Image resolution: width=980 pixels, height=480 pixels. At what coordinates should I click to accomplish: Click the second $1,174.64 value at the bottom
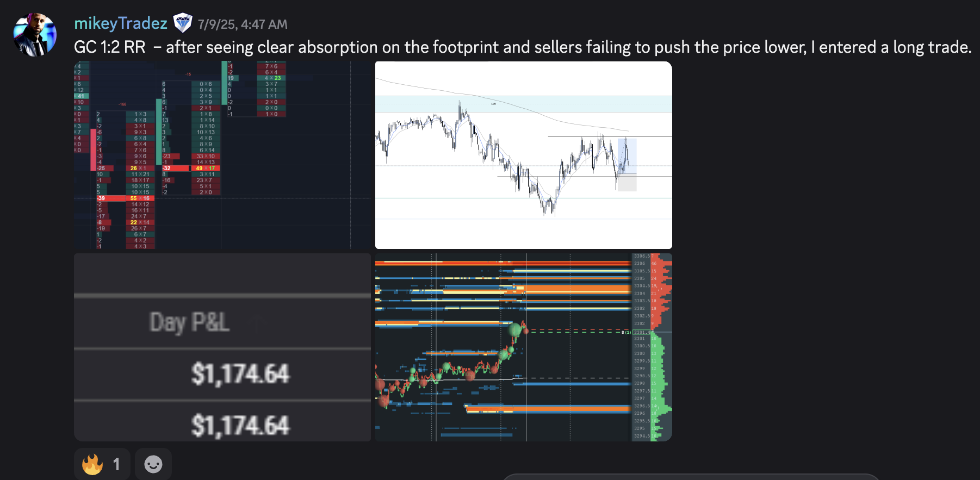pyautogui.click(x=240, y=425)
